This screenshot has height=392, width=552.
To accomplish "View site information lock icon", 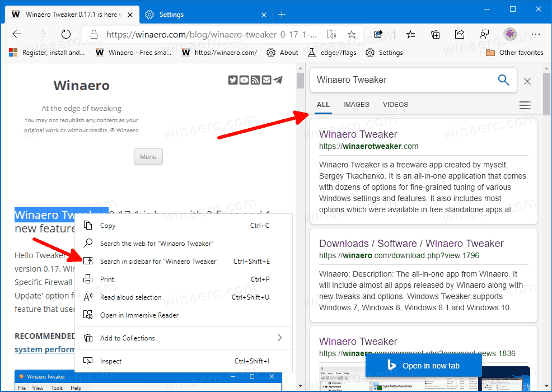I will coord(93,34).
